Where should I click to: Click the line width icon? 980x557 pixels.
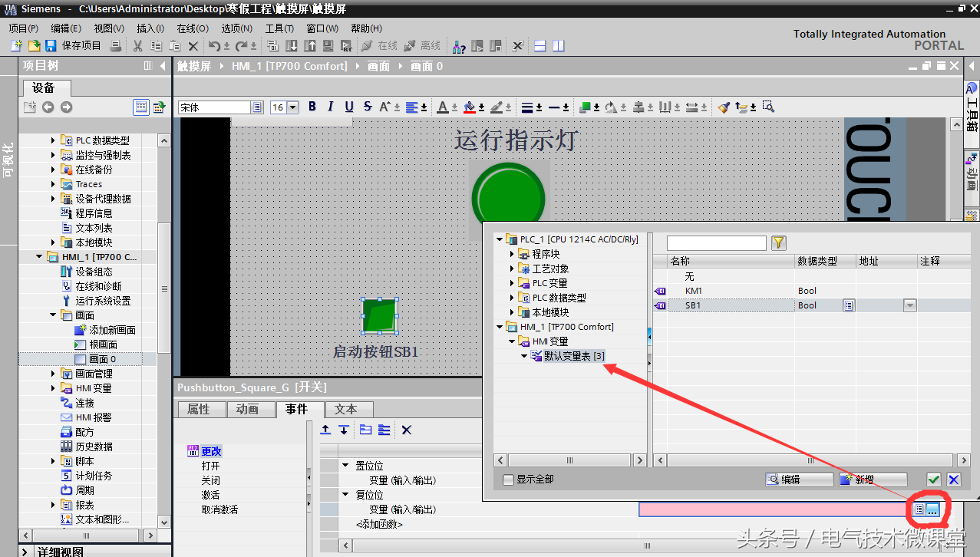pyautogui.click(x=527, y=107)
